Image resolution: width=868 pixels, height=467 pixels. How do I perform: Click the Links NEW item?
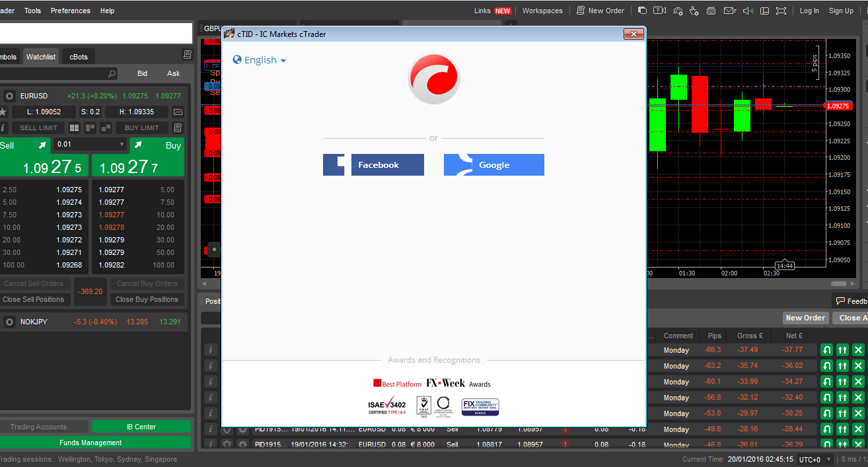point(493,11)
